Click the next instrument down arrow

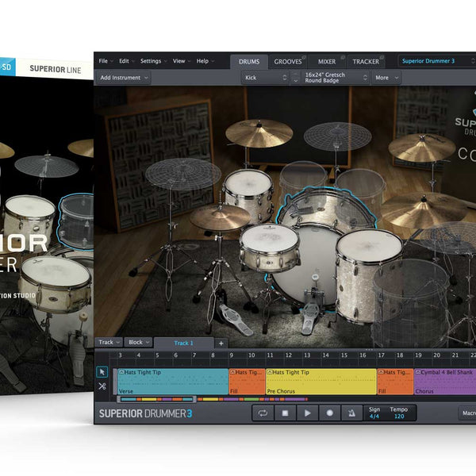click(x=295, y=81)
